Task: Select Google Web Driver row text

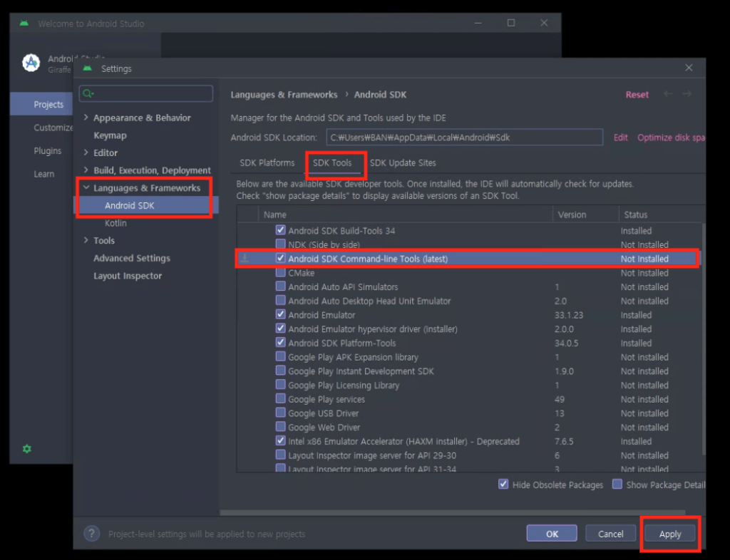Action: [324, 427]
